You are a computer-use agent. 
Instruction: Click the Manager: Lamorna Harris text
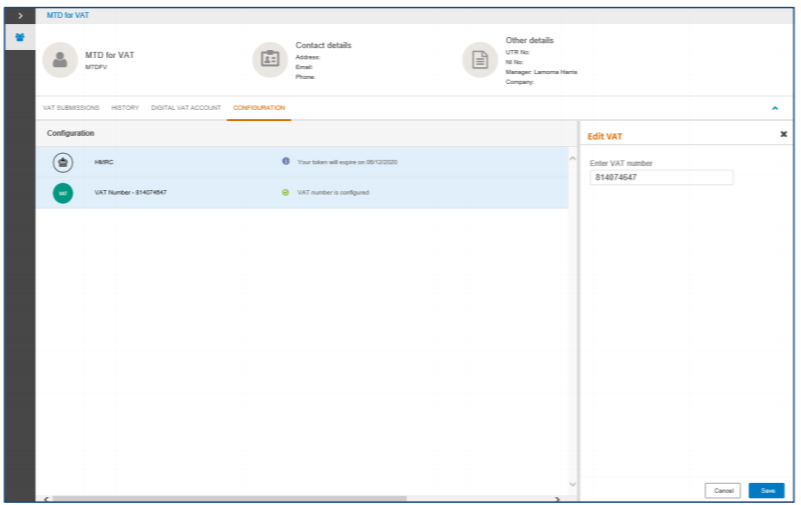click(541, 72)
